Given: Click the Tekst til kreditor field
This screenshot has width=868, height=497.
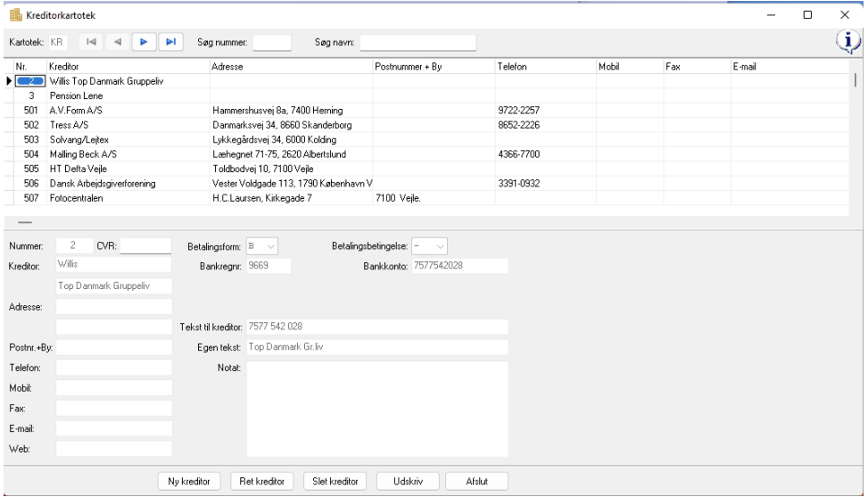Looking at the screenshot, I should tap(377, 327).
